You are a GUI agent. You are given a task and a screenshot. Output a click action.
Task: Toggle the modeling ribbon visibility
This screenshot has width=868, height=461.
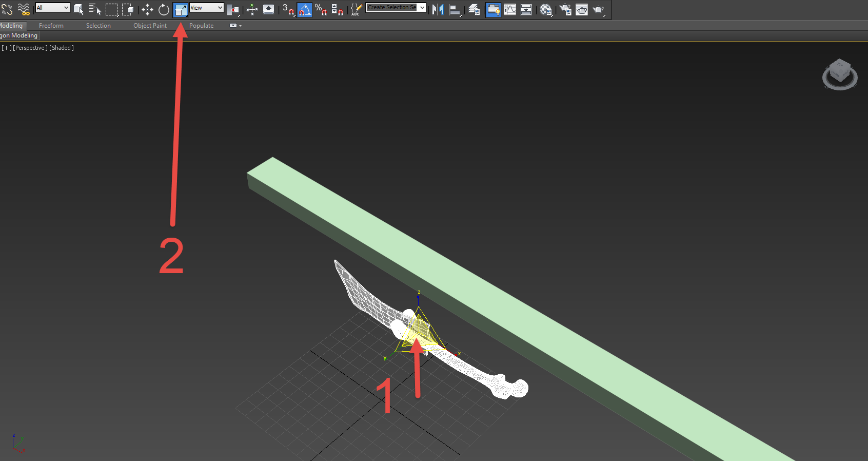[493, 9]
